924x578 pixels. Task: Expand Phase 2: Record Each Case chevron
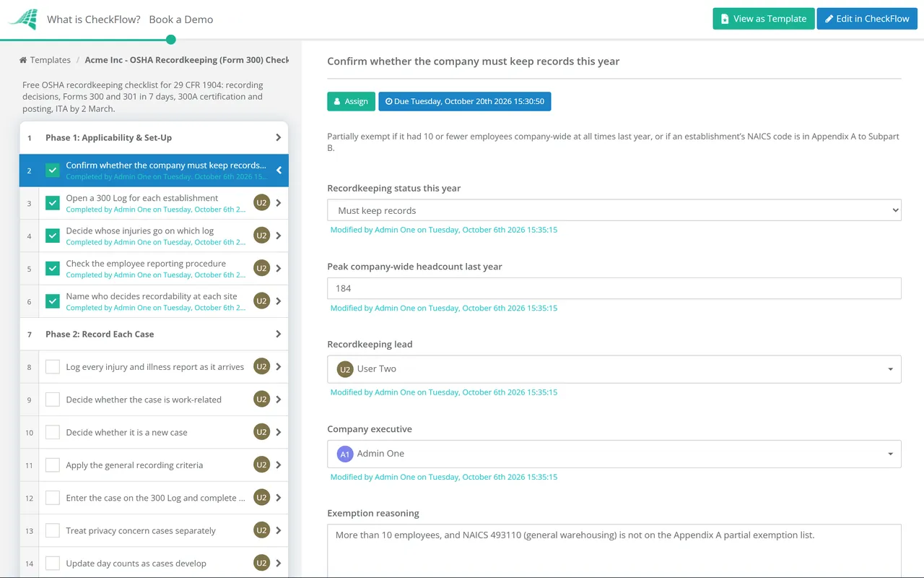[x=279, y=334]
